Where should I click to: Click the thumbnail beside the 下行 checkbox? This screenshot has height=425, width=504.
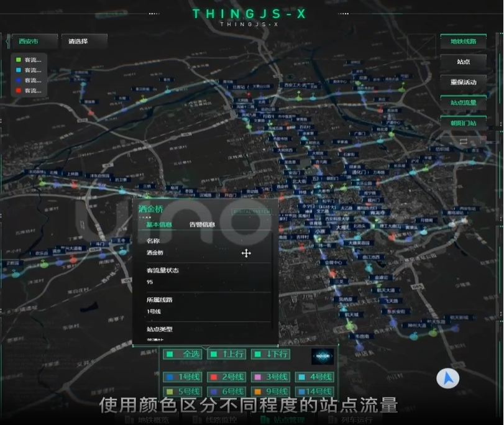pos(323,356)
